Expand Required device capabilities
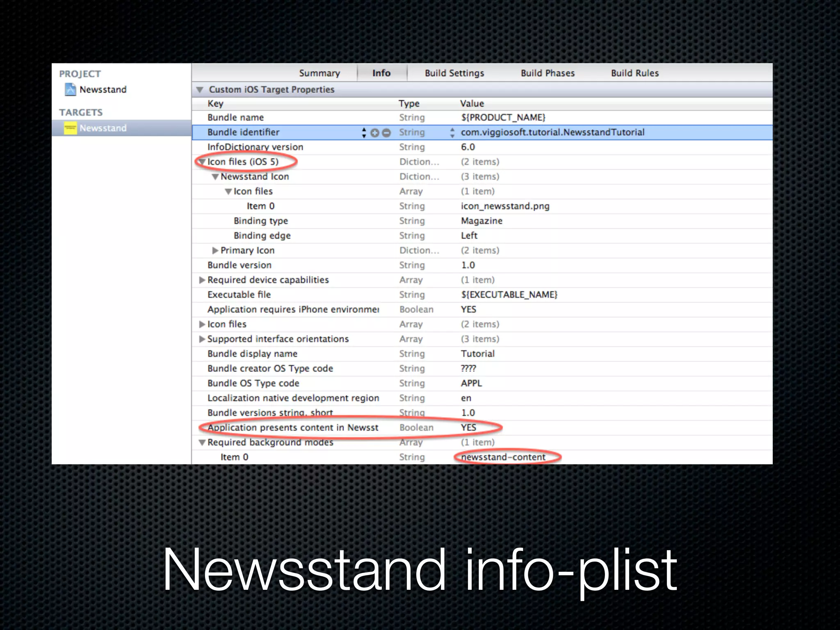Image resolution: width=840 pixels, height=630 pixels. [x=202, y=280]
